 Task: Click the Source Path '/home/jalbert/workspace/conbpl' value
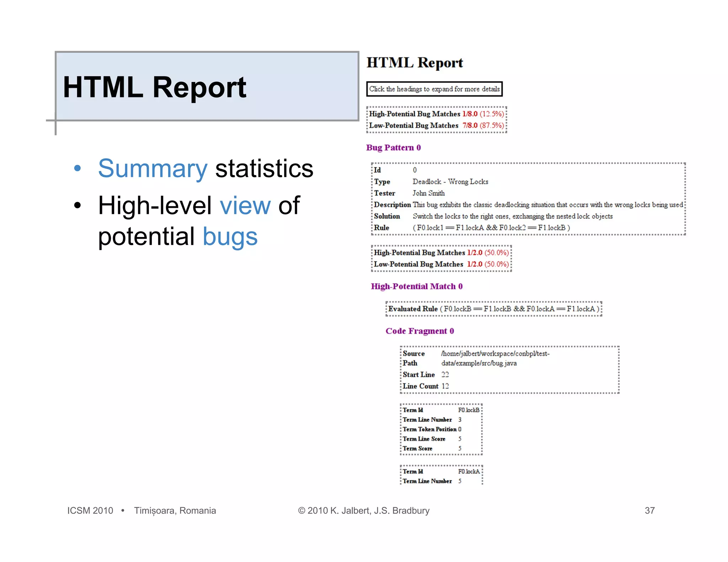click(495, 358)
